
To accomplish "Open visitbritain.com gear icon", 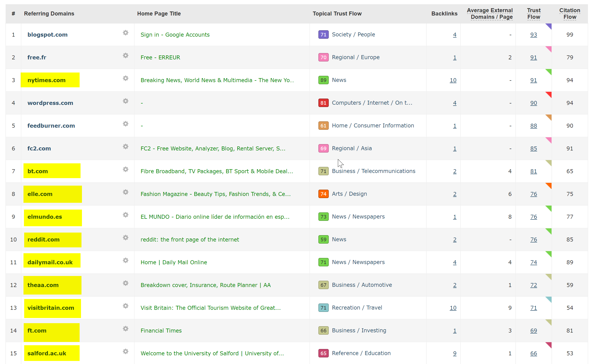I will (125, 306).
